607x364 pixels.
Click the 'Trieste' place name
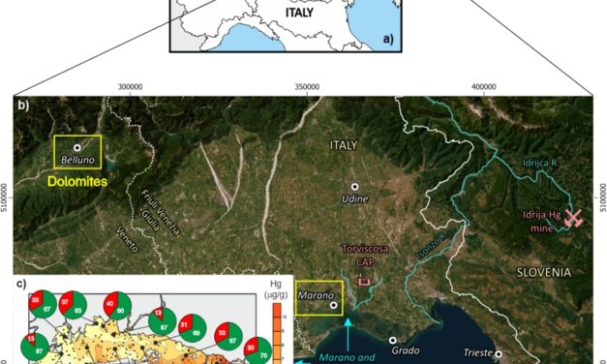pyautogui.click(x=478, y=352)
